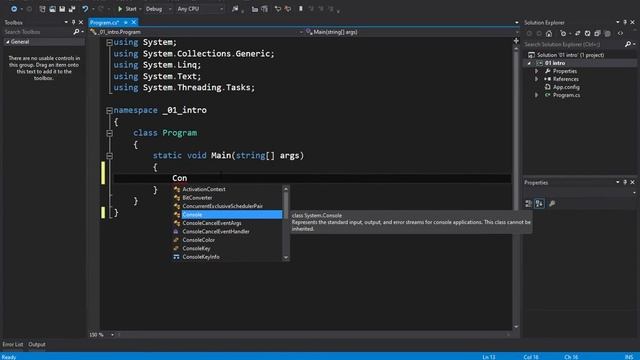Toggle the pin on Program.cs tab
640x360 pixels.
(126, 22)
